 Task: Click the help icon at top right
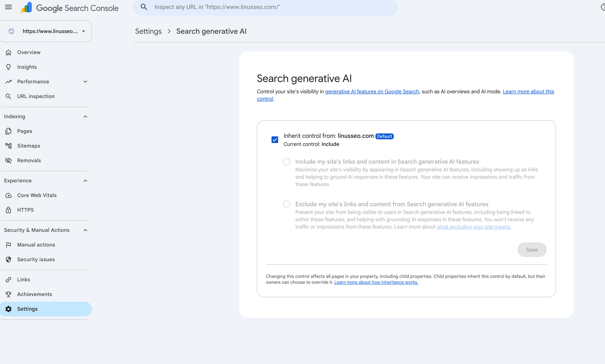(603, 7)
